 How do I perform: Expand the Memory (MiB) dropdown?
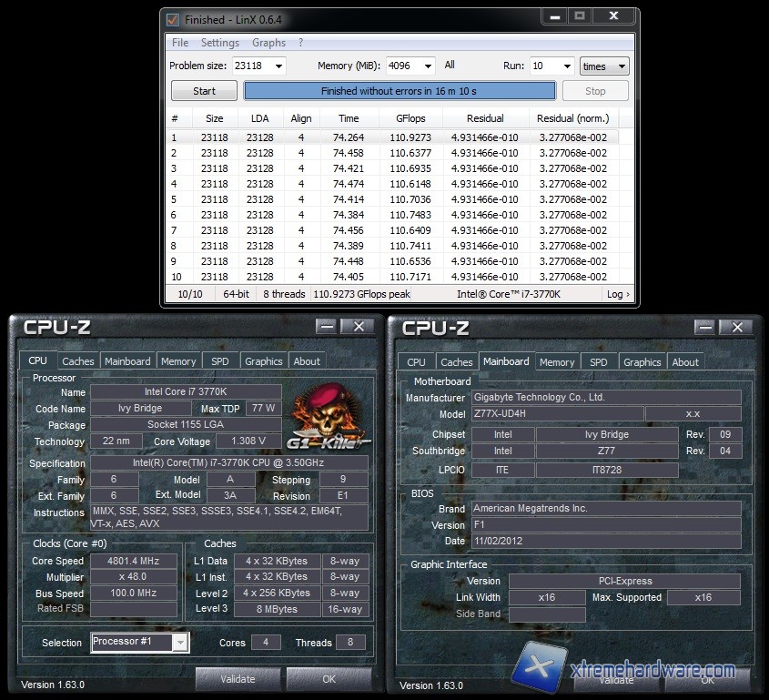(x=430, y=66)
